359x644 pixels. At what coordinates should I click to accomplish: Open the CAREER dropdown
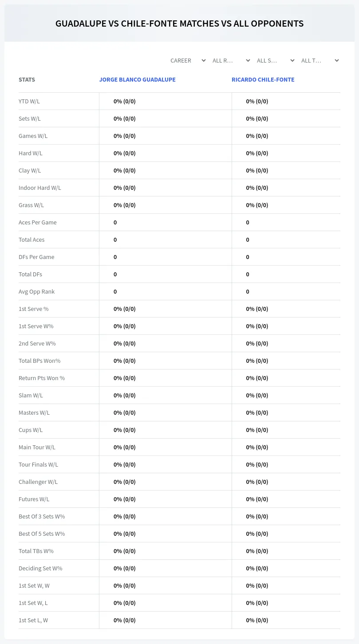click(187, 60)
